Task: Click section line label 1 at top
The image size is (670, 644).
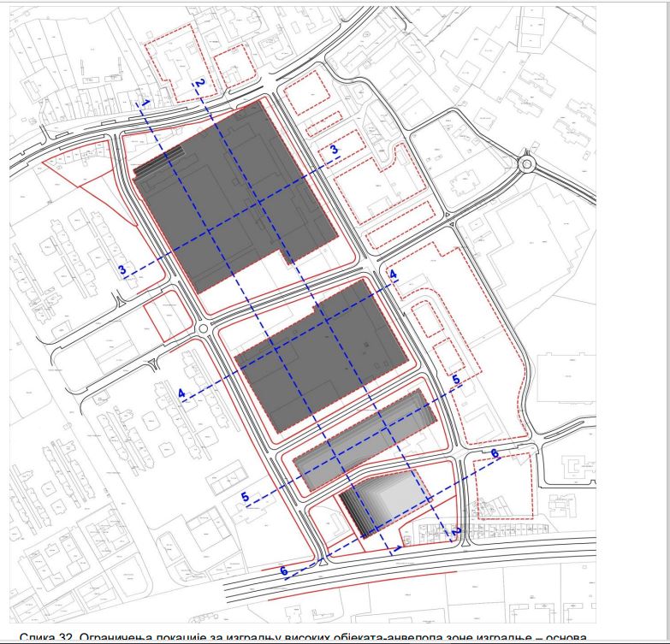Action: coord(146,102)
